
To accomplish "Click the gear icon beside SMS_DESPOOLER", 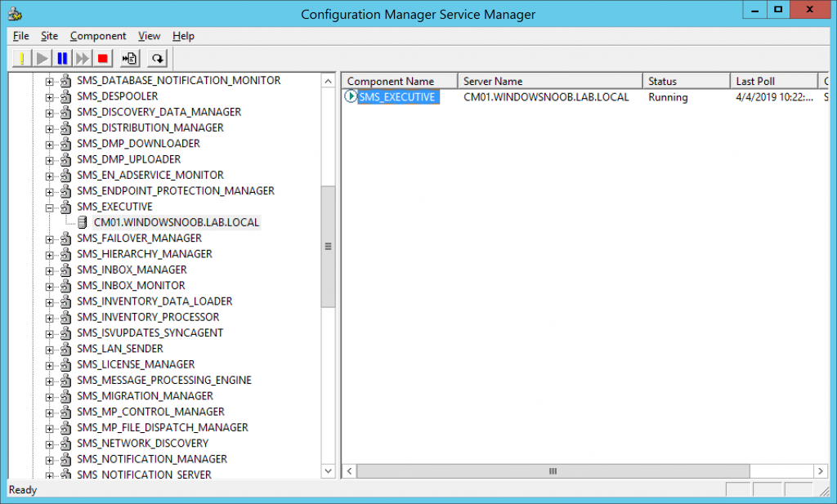I will click(x=65, y=96).
